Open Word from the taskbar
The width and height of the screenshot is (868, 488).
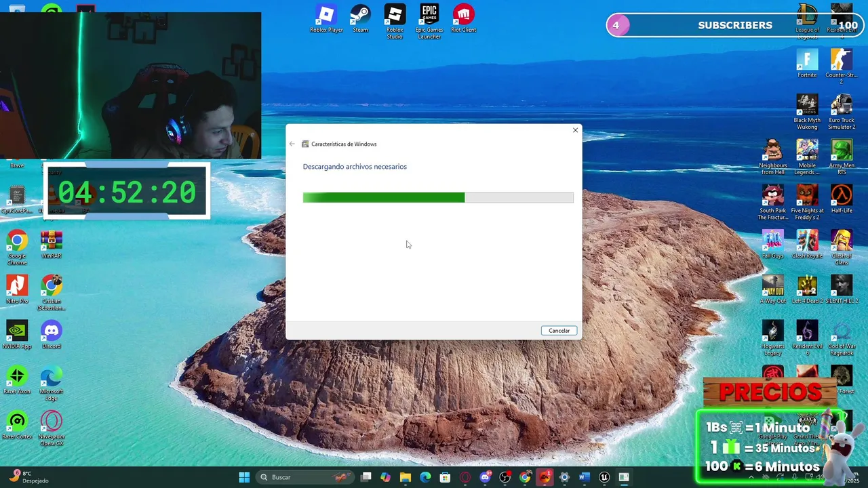pyautogui.click(x=585, y=477)
